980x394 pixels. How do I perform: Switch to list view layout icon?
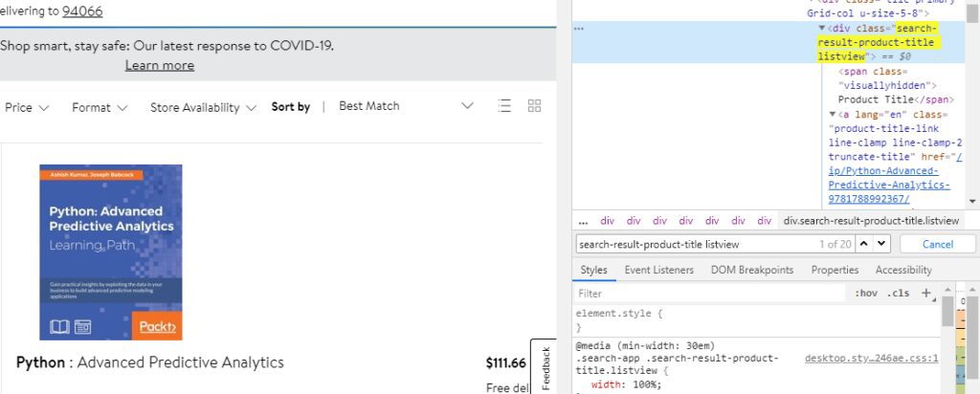504,106
